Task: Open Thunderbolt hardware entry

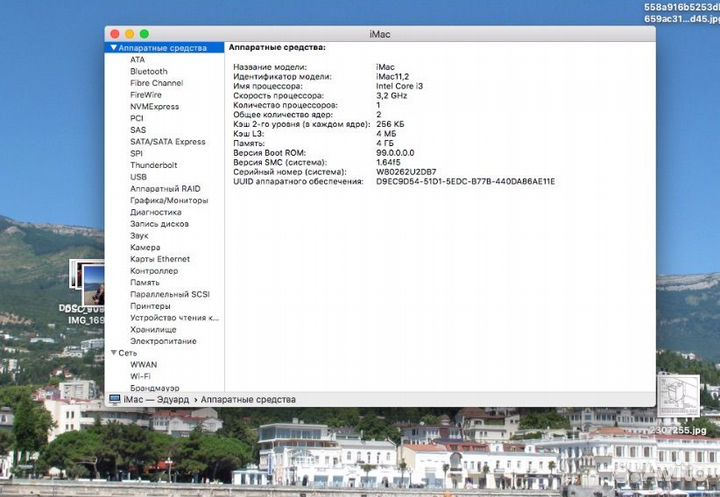Action: click(153, 165)
